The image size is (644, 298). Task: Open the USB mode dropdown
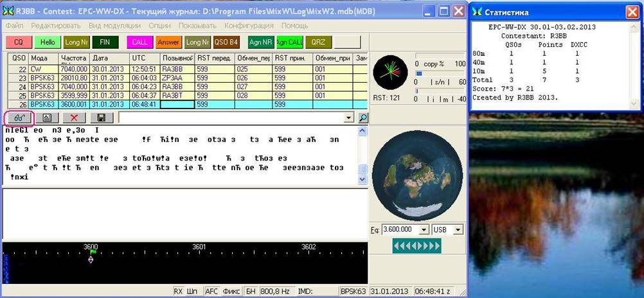(459, 229)
